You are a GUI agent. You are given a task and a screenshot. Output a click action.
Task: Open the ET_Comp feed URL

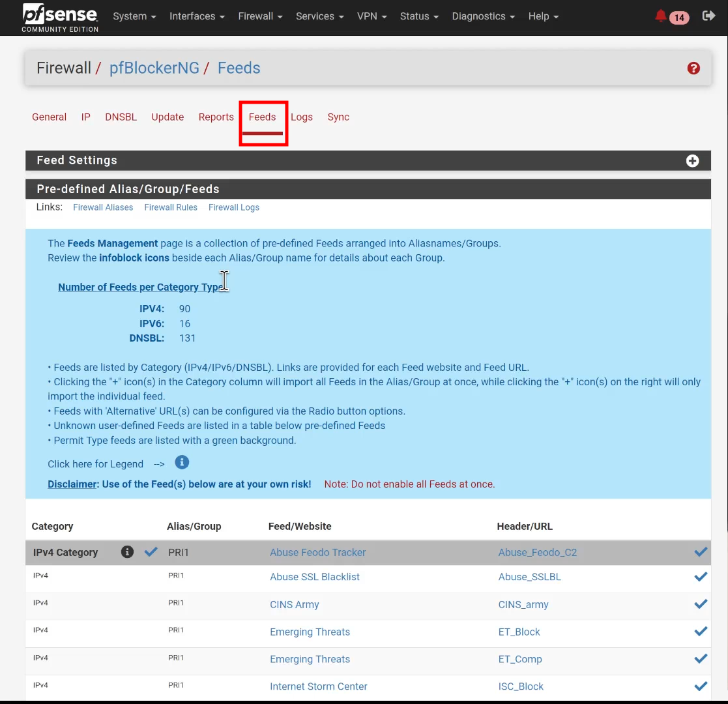click(520, 660)
